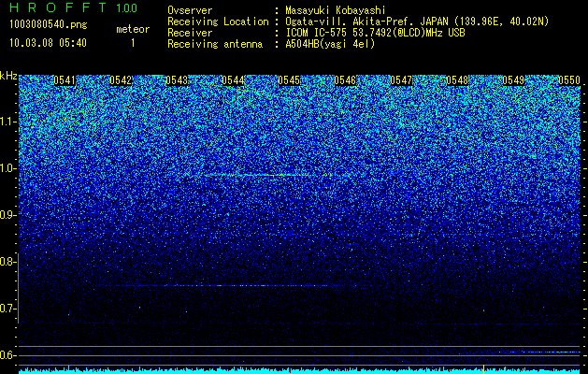
Task: Click the faint horizontal signal line near 0.75 kHz
Action: (x=222, y=286)
